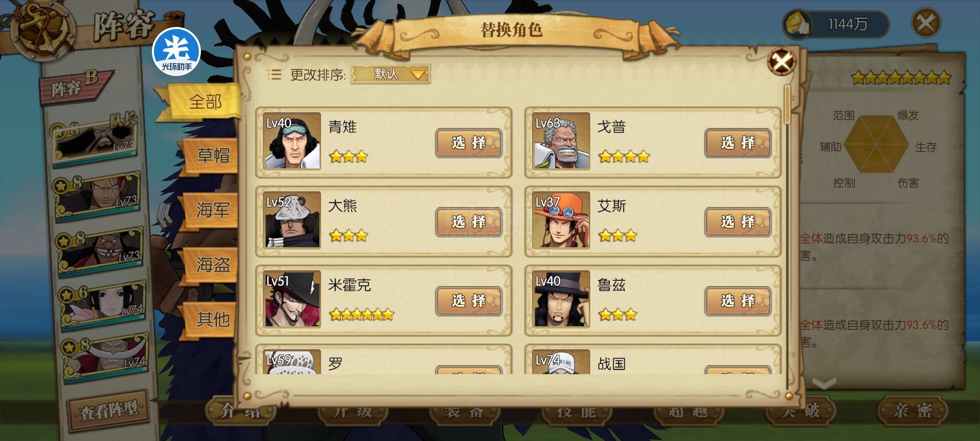
Task: Click the gold currency icon next to 1144万
Action: pos(797,24)
